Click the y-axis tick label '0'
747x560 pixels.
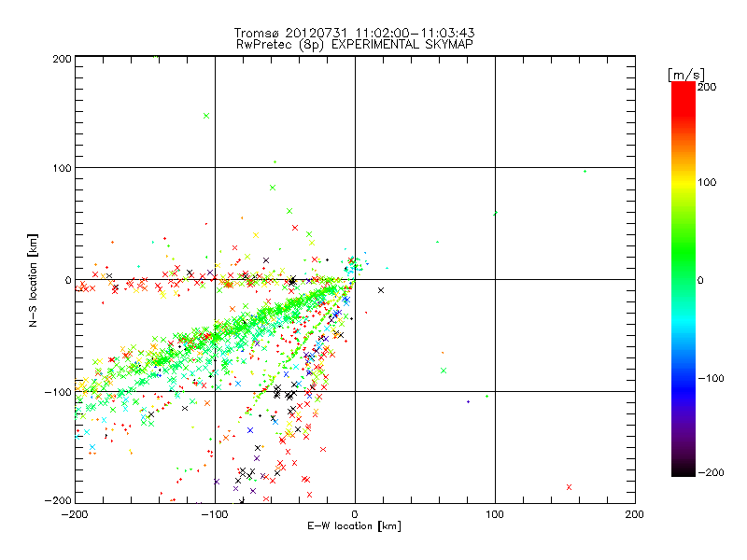point(68,280)
